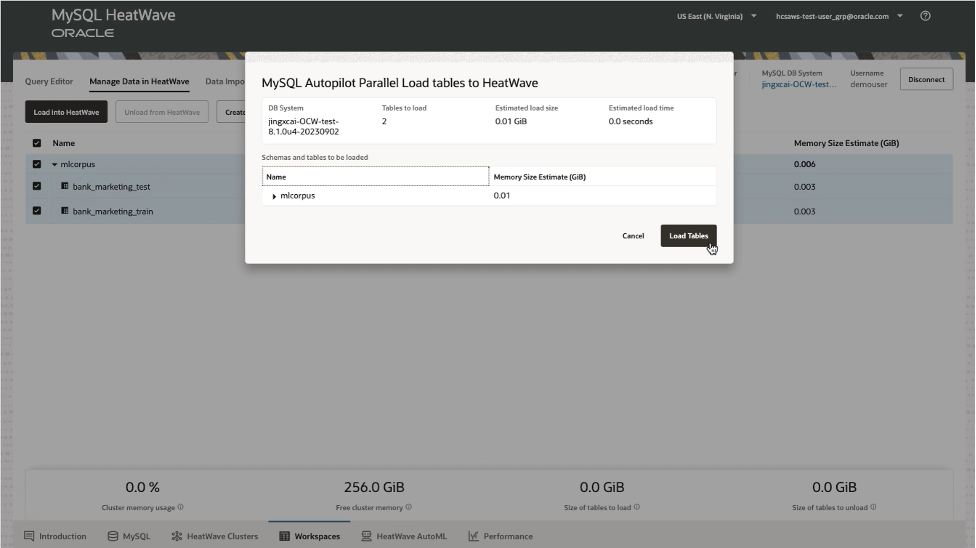Image resolution: width=976 pixels, height=548 pixels.
Task: Click the demouser username text
Action: click(869, 85)
